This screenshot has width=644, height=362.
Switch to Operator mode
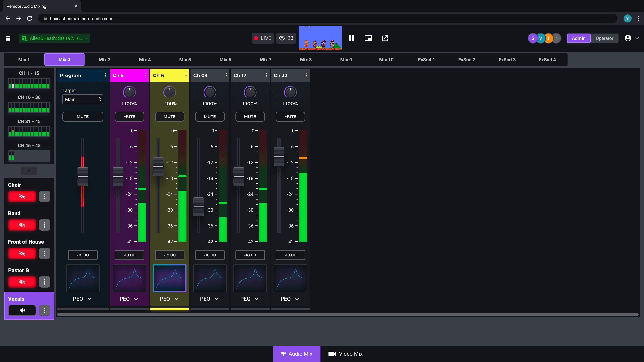(x=604, y=38)
